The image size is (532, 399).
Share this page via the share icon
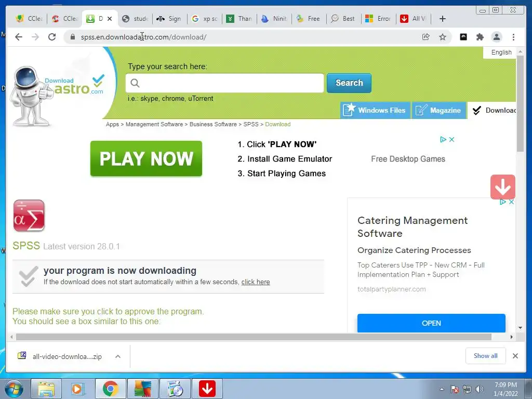pos(426,37)
